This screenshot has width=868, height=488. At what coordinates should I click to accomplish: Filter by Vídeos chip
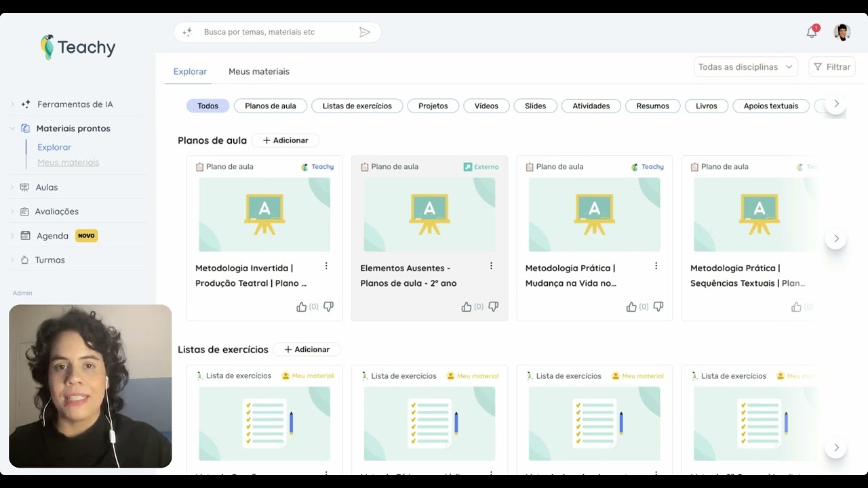[486, 106]
